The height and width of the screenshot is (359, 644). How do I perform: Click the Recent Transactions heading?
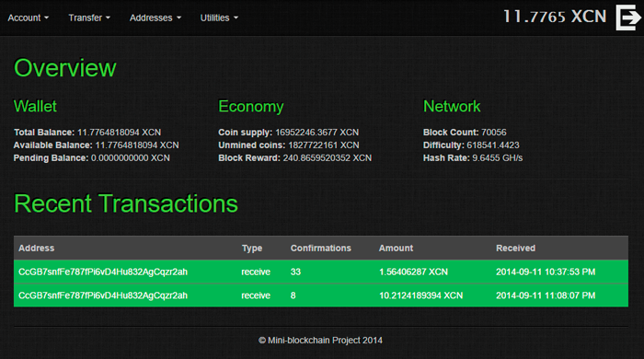pos(126,203)
